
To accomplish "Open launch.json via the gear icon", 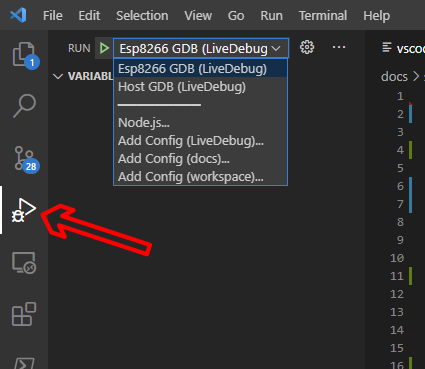I will tap(307, 48).
